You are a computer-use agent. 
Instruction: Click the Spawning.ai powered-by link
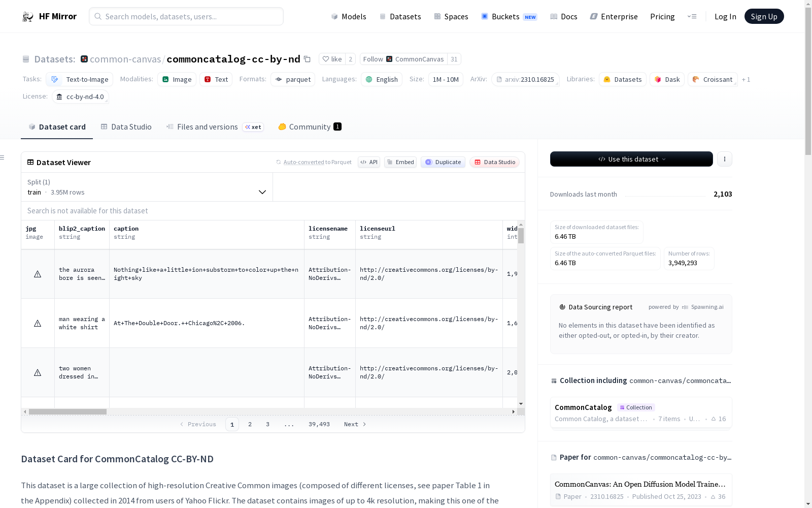pyautogui.click(x=703, y=307)
